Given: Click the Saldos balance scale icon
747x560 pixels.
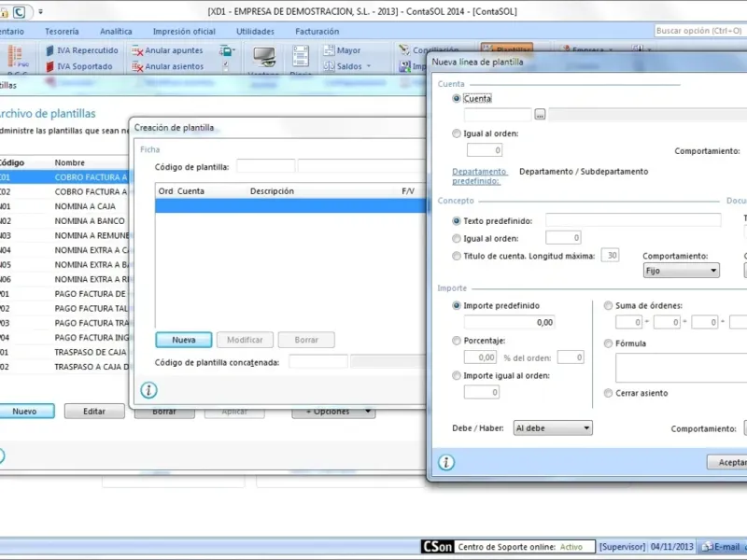Looking at the screenshot, I should [x=330, y=66].
